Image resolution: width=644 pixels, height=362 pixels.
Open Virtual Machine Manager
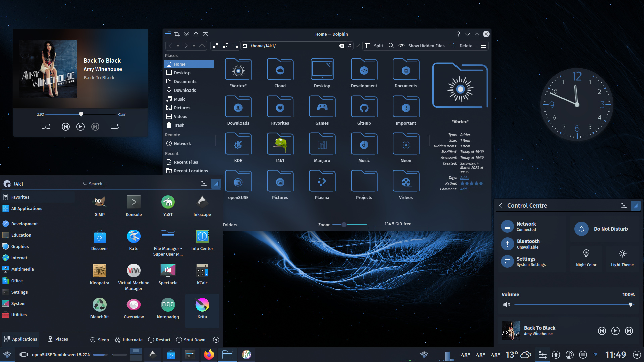point(134,277)
